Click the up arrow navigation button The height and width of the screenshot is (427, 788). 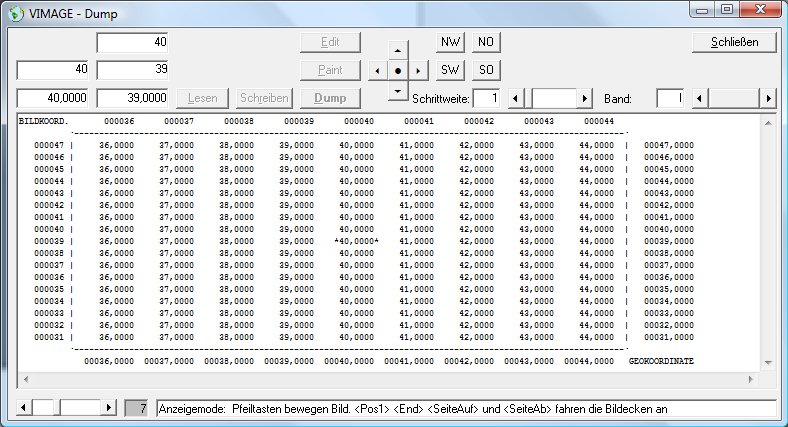point(398,49)
